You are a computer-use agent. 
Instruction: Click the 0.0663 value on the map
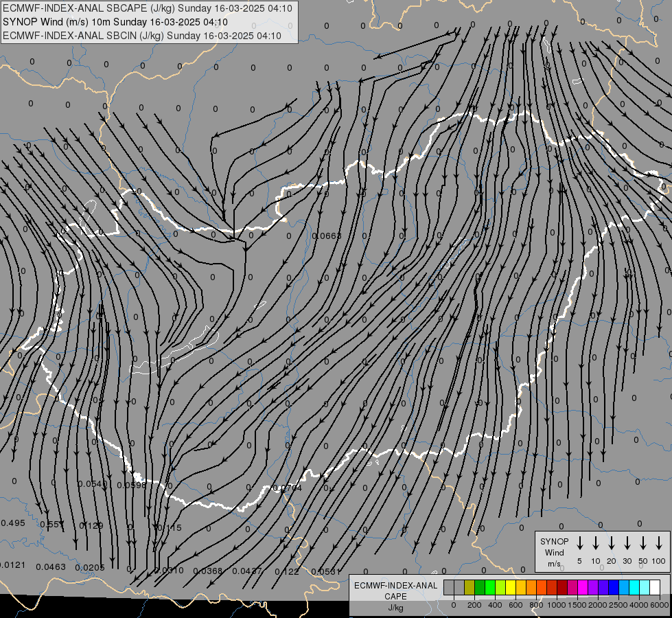(327, 236)
